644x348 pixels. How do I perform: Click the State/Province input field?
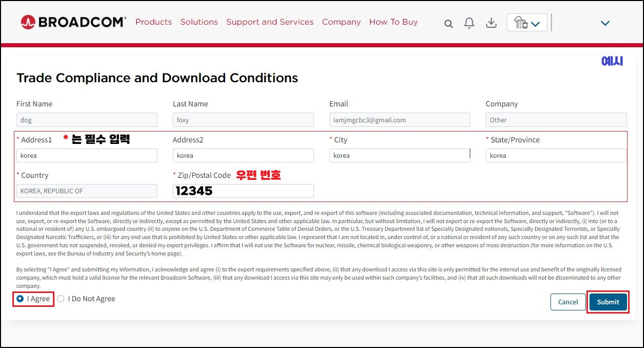(x=556, y=155)
